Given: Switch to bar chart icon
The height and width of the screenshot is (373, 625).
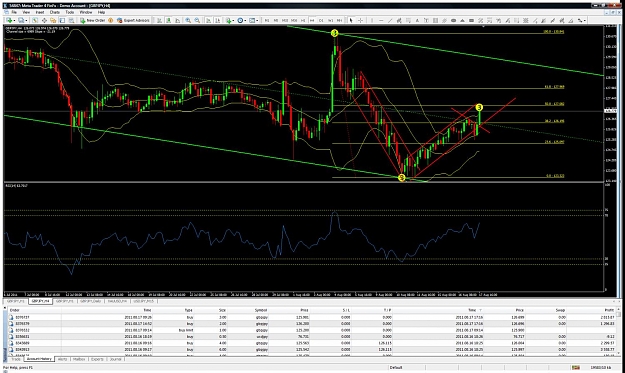Looking at the screenshot, I should point(159,20).
